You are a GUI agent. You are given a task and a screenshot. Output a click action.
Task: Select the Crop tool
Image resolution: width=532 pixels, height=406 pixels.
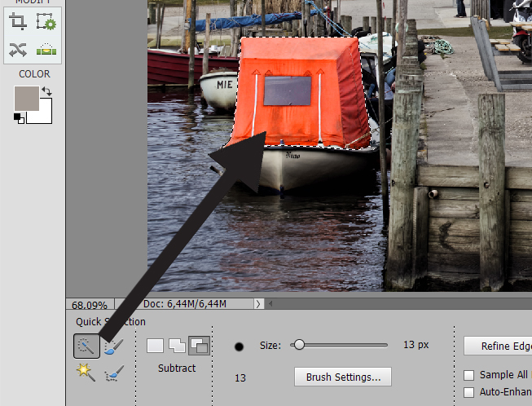[x=18, y=22]
